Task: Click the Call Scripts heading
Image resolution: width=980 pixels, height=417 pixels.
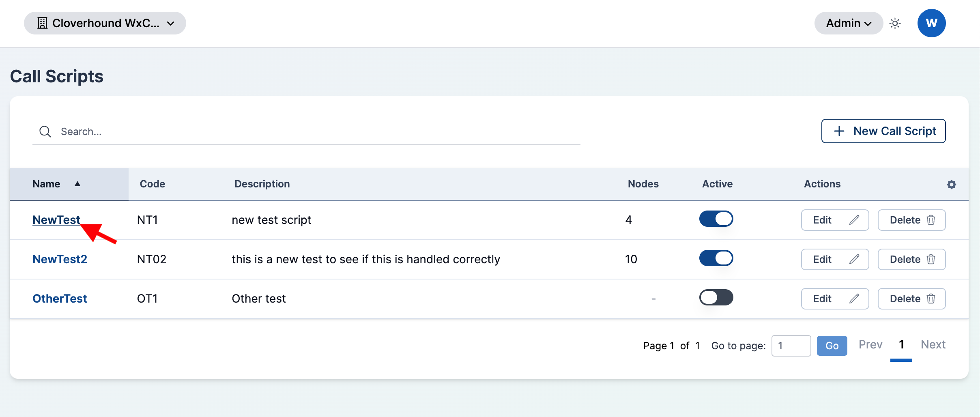Action: point(57,76)
